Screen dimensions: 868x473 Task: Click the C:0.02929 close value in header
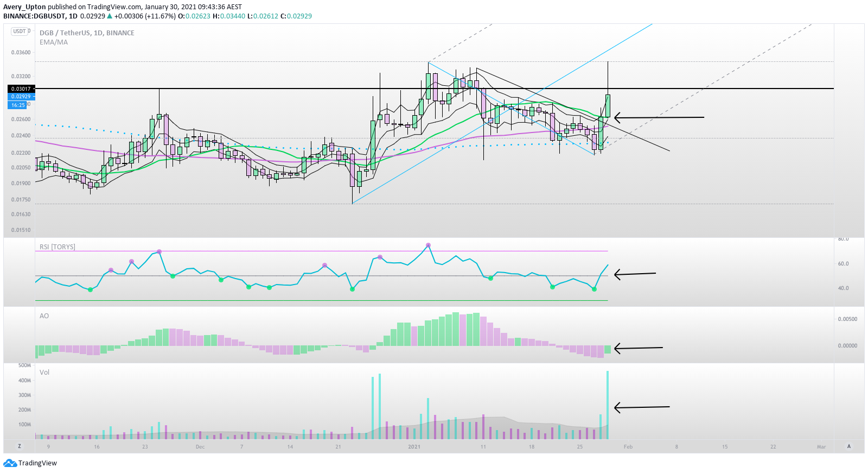(296, 16)
